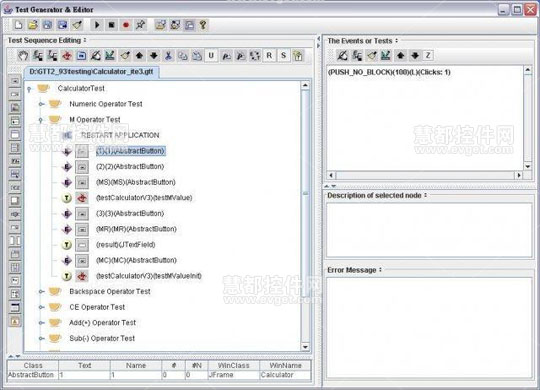Select the (MR)(MR)(AbstractButton) tree item
This screenshot has width=540, height=390.
click(x=136, y=229)
